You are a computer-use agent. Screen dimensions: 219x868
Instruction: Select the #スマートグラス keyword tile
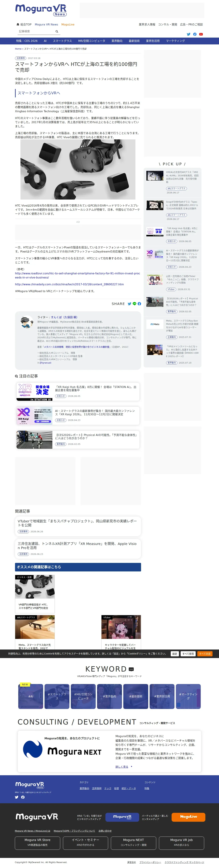coord(57,696)
